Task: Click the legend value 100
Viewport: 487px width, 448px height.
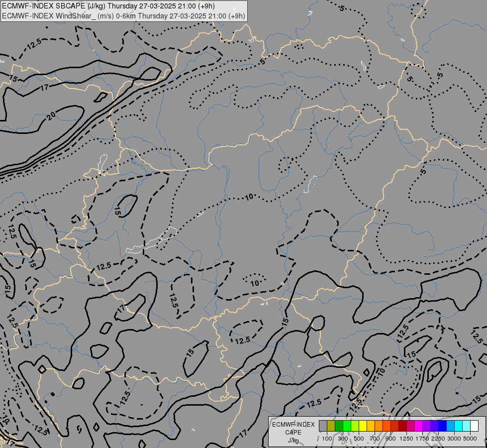Action: 327,439
